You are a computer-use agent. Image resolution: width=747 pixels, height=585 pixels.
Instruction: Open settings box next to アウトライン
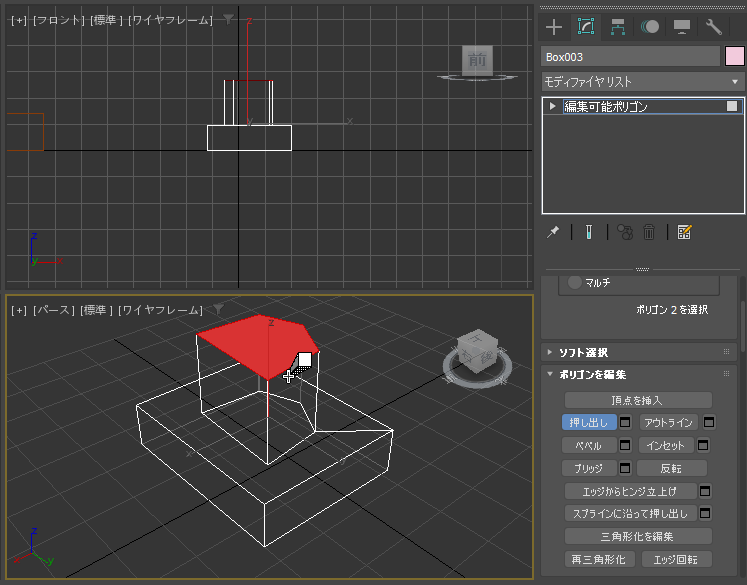(709, 422)
